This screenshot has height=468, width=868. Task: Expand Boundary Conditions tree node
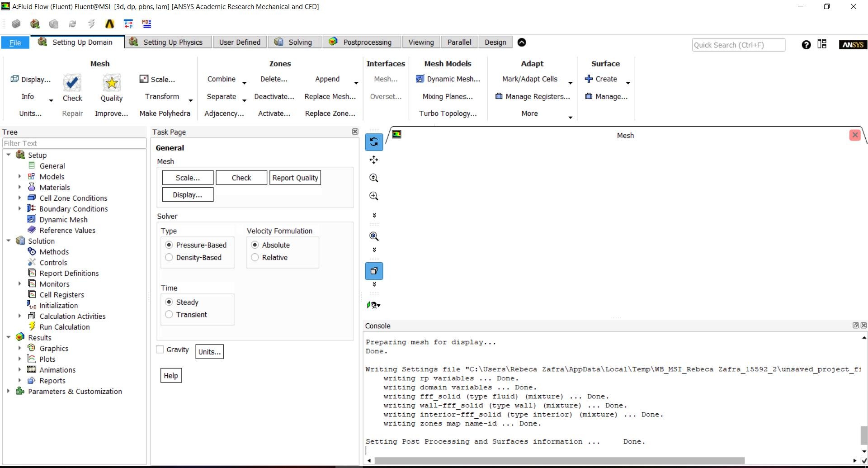pyautogui.click(x=19, y=208)
